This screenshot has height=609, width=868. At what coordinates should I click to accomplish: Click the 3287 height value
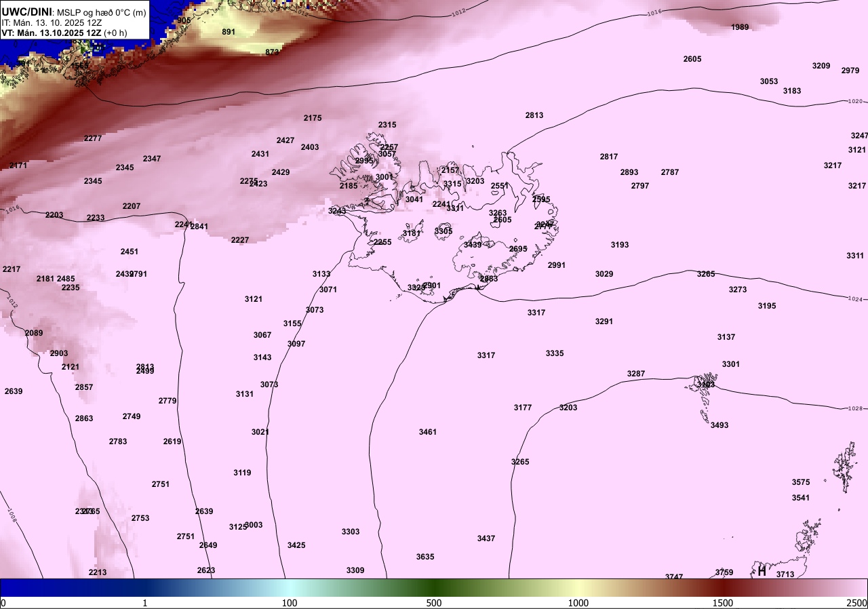coord(636,374)
